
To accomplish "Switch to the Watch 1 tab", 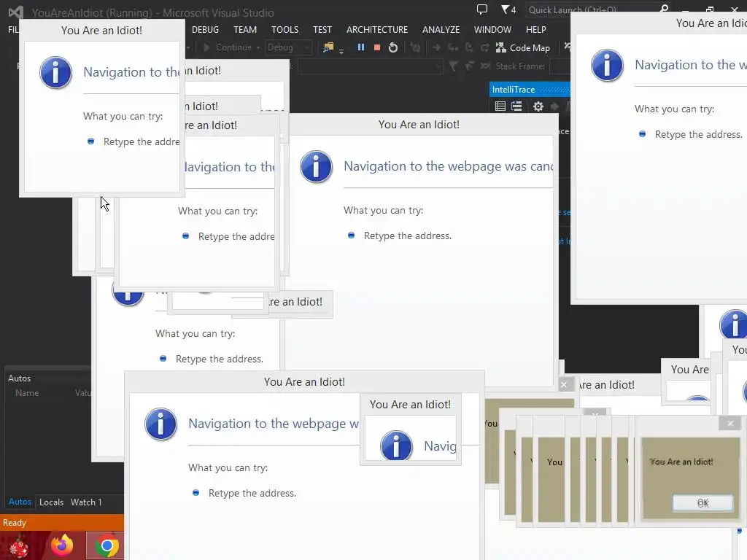I will [86, 502].
